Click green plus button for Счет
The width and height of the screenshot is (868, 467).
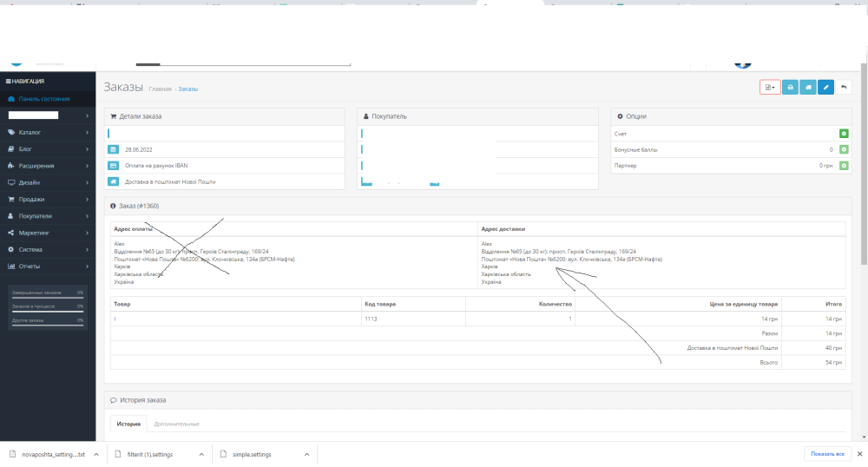pos(844,134)
